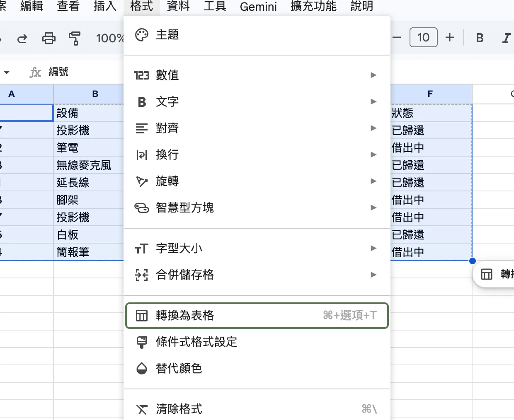Open the 插入 menu
This screenshot has width=514, height=420.
pos(105,6)
